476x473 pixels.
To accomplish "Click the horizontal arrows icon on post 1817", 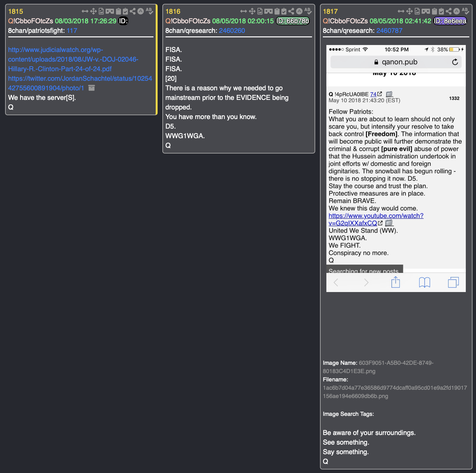I will tap(401, 11).
